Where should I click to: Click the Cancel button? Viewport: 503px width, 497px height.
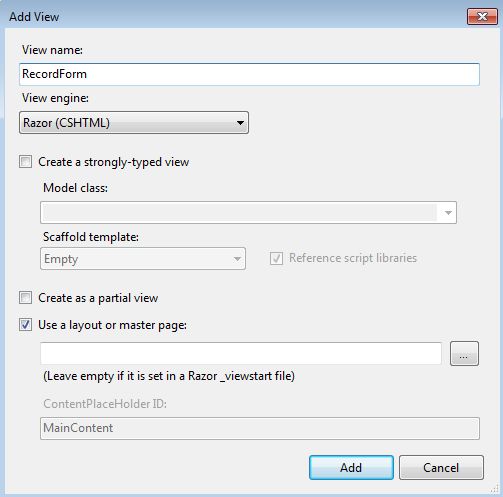coord(441,468)
